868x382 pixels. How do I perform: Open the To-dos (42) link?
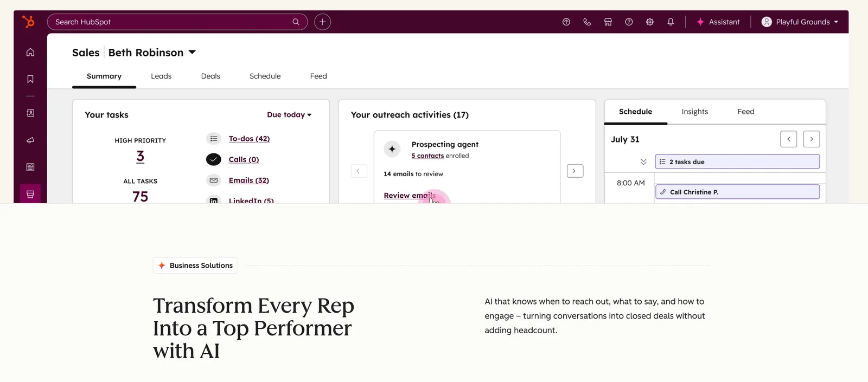coord(249,139)
